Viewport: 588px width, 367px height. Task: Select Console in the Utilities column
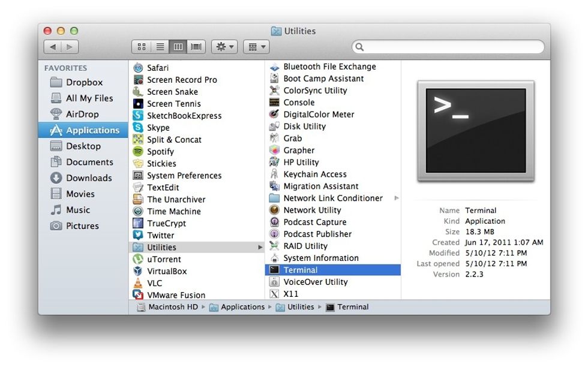click(x=299, y=102)
